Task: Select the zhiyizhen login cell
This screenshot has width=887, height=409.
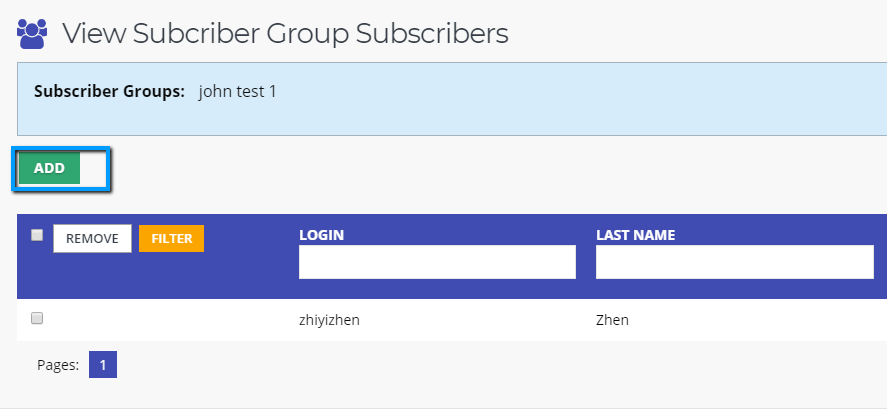Action: pyautogui.click(x=329, y=320)
